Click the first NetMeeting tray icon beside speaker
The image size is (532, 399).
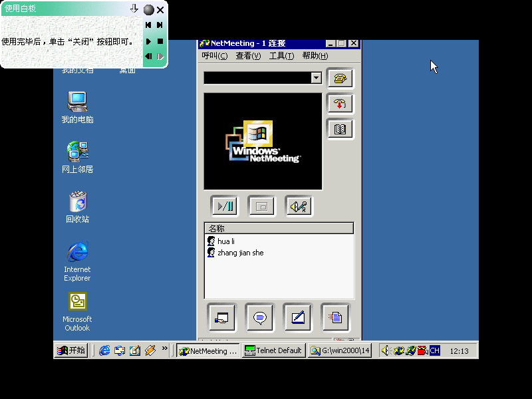(x=398, y=350)
